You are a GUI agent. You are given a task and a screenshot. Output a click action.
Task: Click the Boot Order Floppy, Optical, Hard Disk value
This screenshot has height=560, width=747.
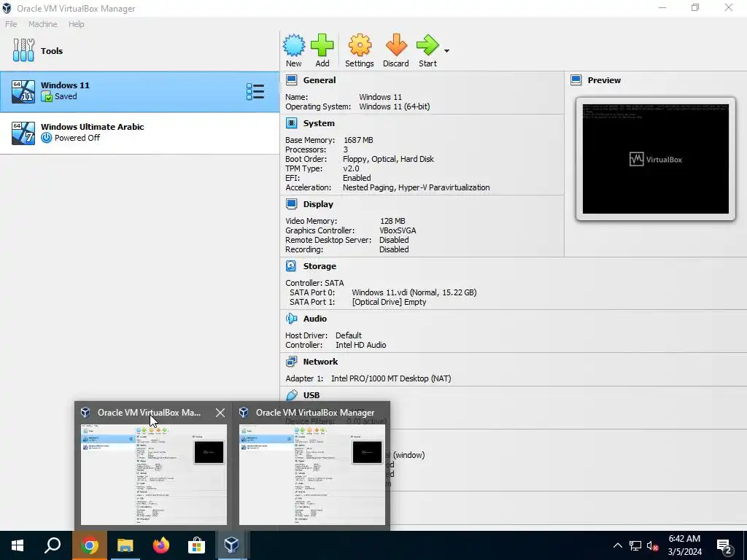click(x=388, y=159)
